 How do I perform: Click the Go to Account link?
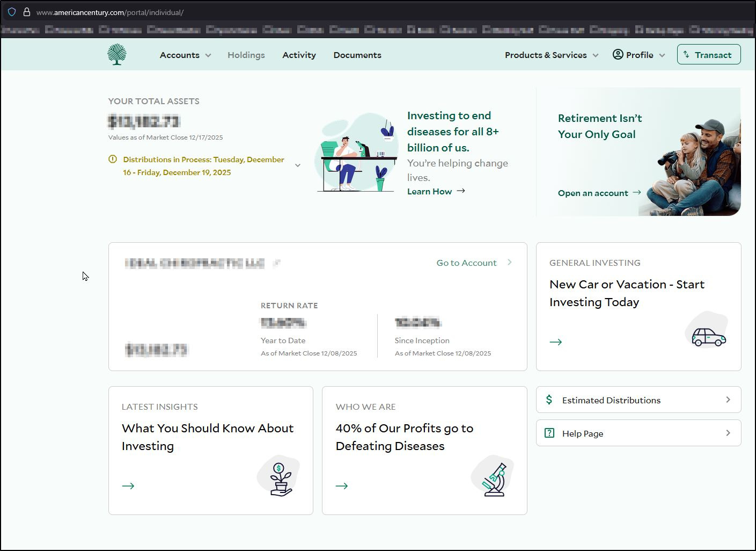466,263
